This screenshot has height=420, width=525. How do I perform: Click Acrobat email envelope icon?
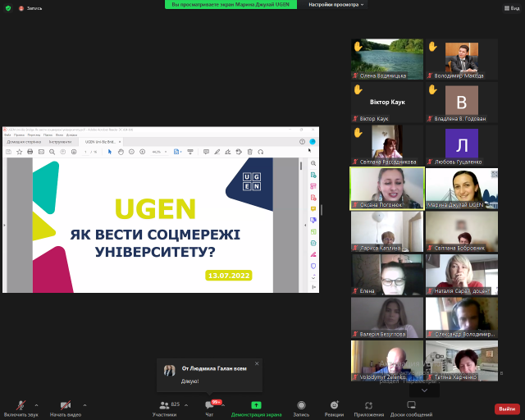tap(41, 152)
